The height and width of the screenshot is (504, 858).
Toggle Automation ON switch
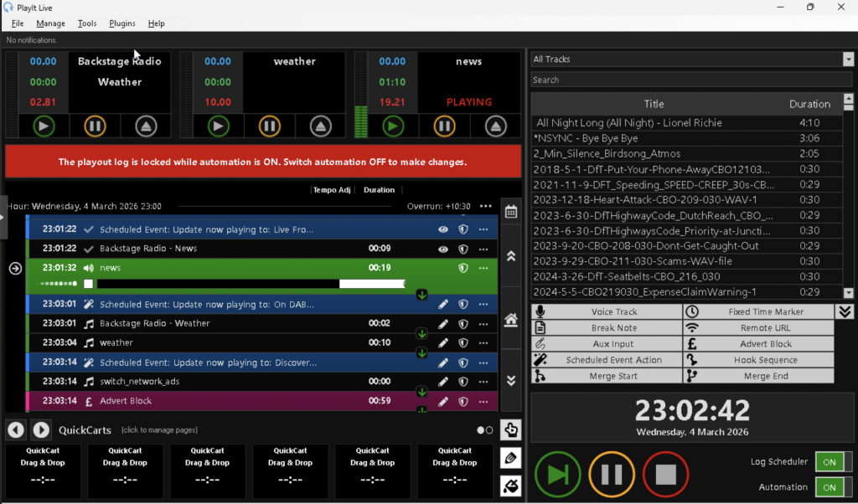point(834,487)
